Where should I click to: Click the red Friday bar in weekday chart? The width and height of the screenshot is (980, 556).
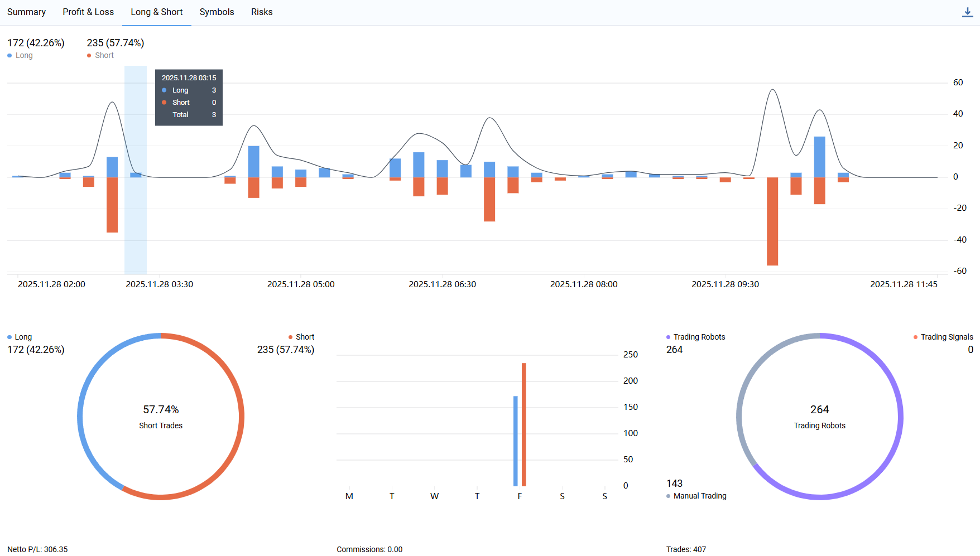click(x=524, y=424)
